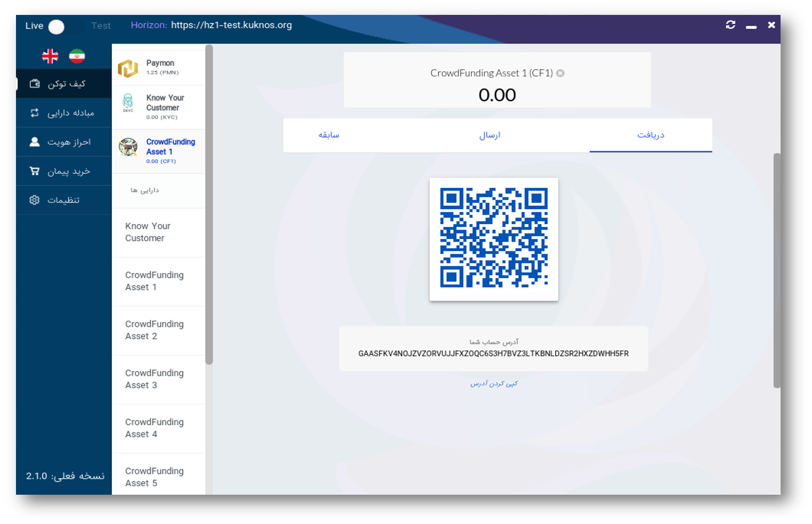
Task: Switch language to English with UK flag
Action: click(50, 56)
